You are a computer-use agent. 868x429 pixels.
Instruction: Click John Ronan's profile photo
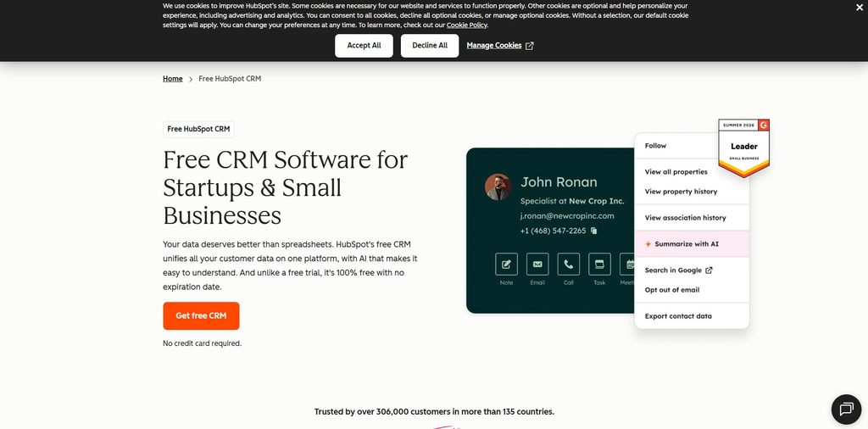(498, 187)
